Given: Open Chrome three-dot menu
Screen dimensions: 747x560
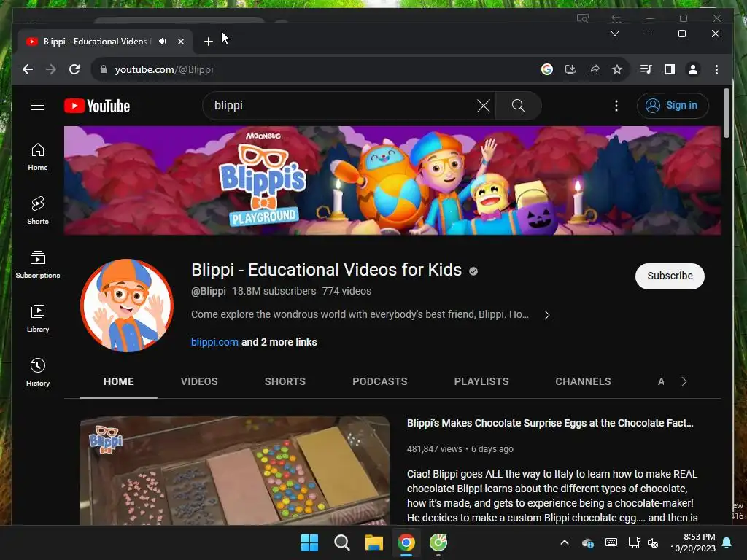Looking at the screenshot, I should 716,69.
